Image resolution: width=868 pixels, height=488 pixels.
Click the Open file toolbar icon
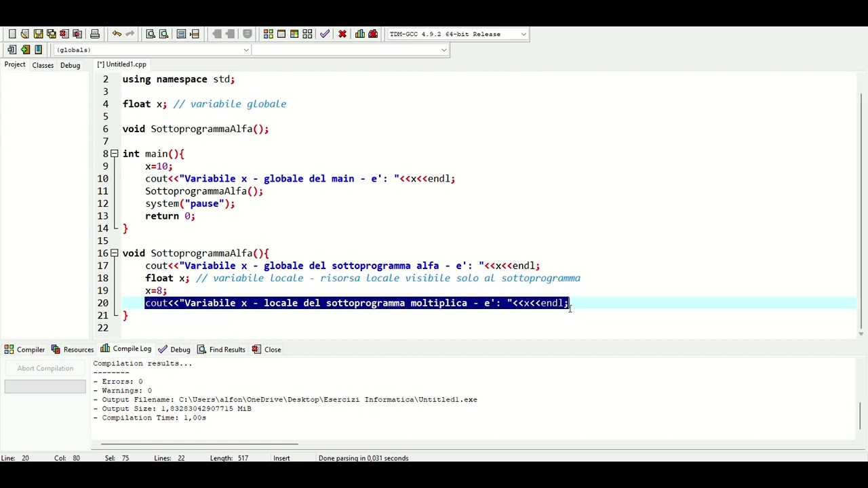24,34
